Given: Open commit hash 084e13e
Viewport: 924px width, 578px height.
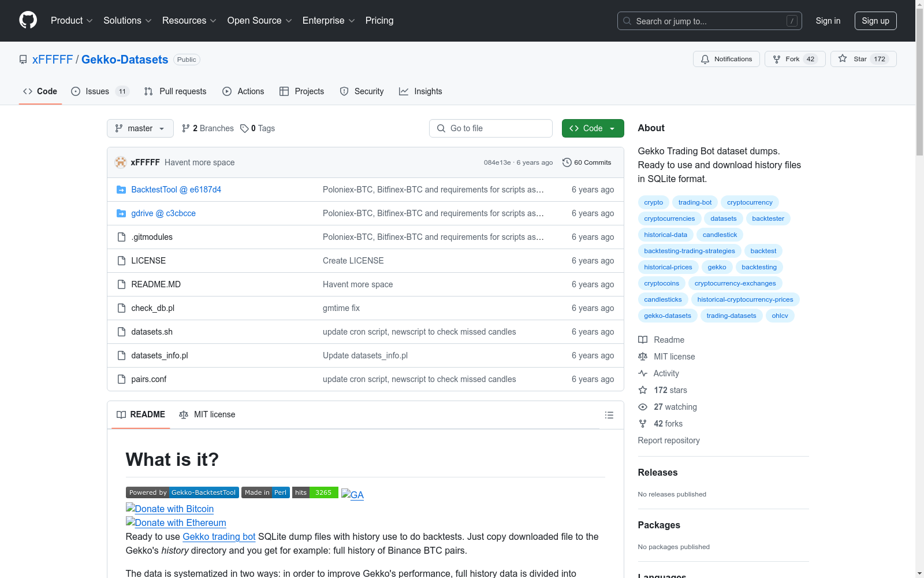Looking at the screenshot, I should pos(497,162).
